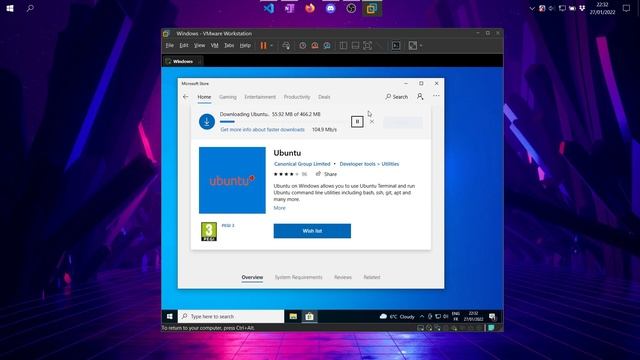Viewport: 640px width, 360px height.
Task: Select the Overview section tab
Action: (252, 277)
